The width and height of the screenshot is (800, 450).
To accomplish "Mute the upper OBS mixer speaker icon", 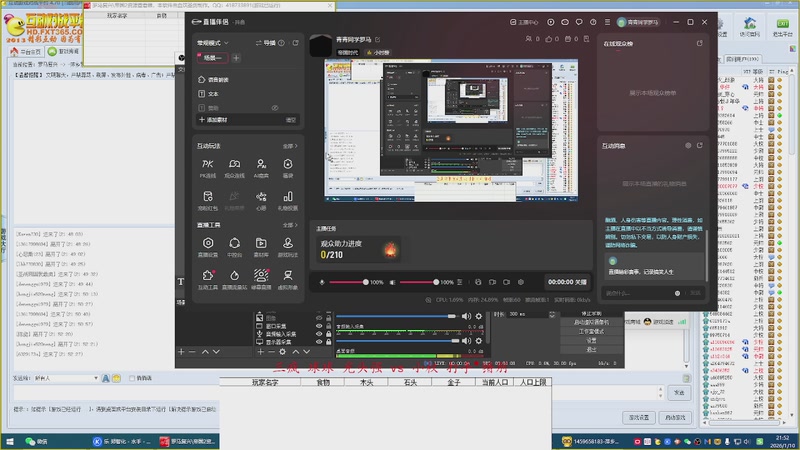I will [x=466, y=316].
